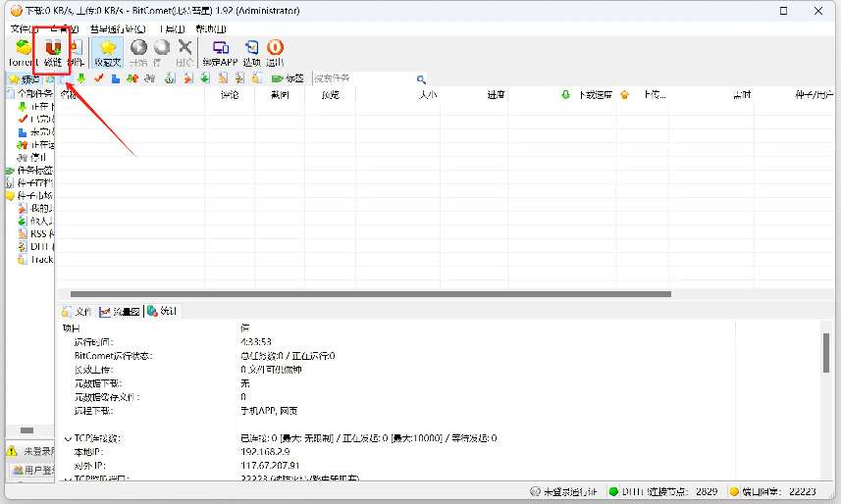
Task: Click the search magnifier icon
Action: tap(421, 78)
